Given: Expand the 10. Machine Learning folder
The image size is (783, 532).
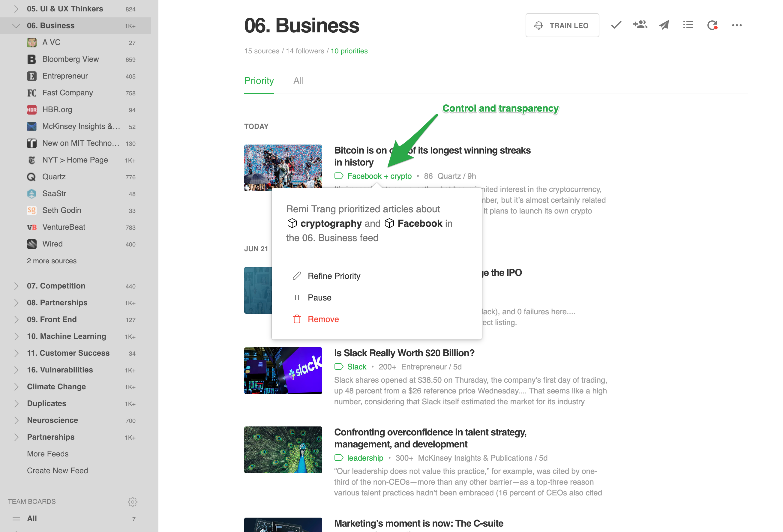Looking at the screenshot, I should click(16, 336).
